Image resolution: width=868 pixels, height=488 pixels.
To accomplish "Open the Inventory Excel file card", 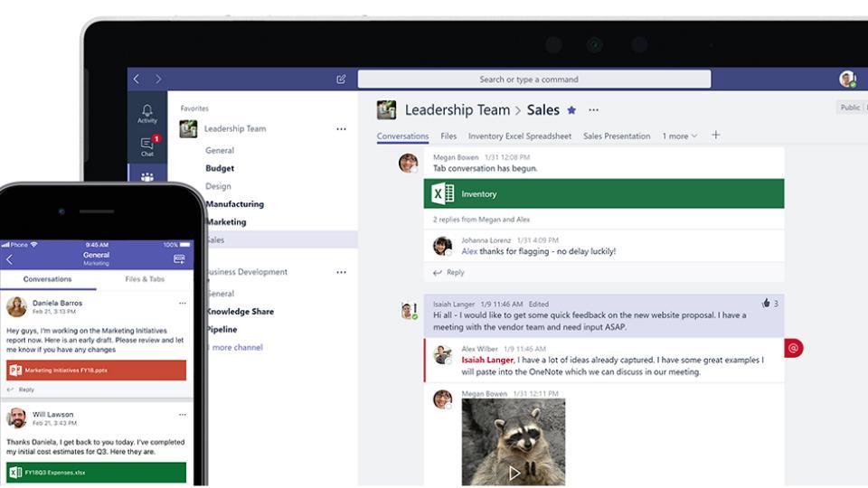I will coord(604,193).
